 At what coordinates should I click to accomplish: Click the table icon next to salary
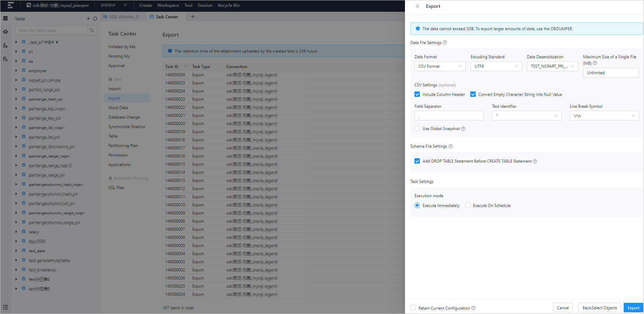24,232
